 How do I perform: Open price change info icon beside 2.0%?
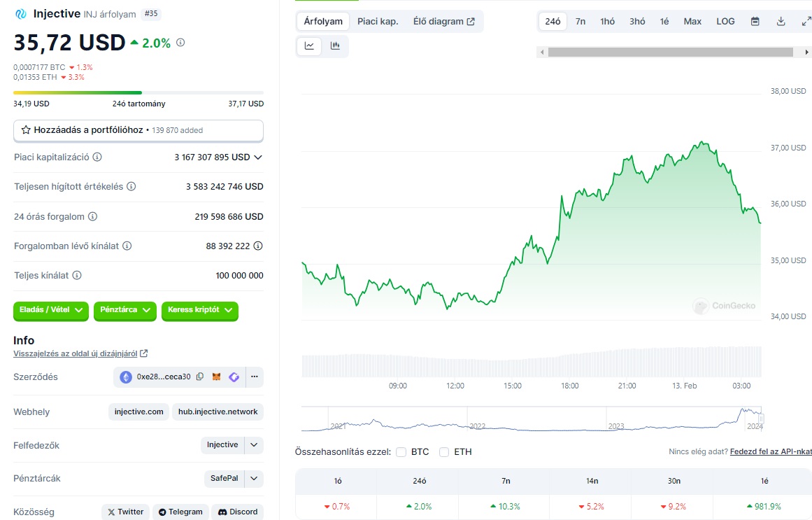point(180,43)
